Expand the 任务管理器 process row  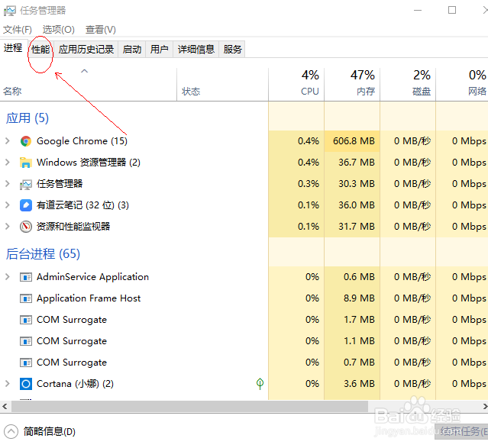[x=8, y=184]
